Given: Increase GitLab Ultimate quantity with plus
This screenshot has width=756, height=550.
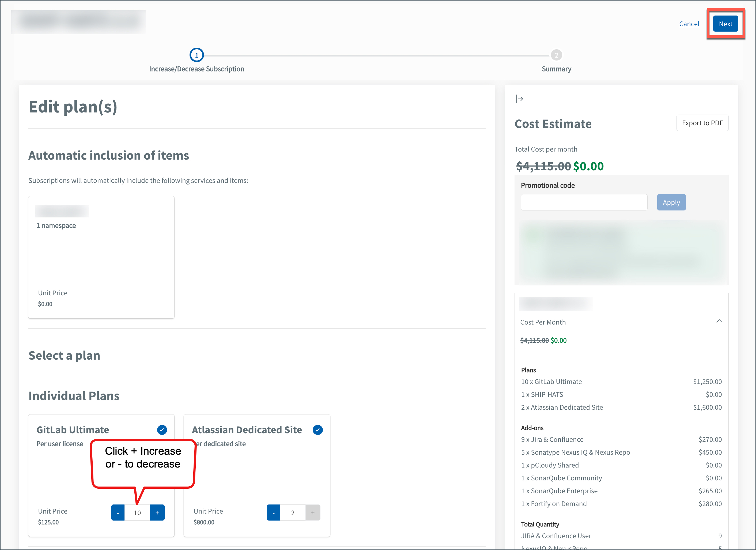Looking at the screenshot, I should 157,512.
